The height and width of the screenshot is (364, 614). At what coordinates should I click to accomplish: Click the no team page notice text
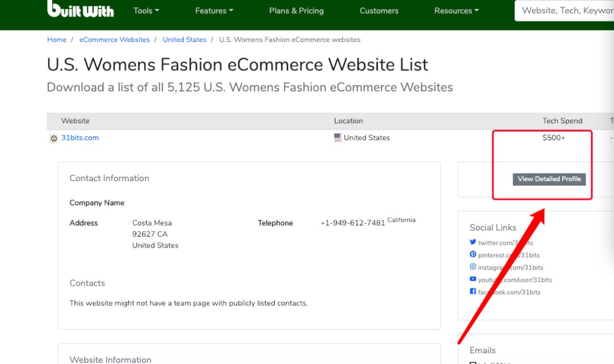(x=189, y=303)
